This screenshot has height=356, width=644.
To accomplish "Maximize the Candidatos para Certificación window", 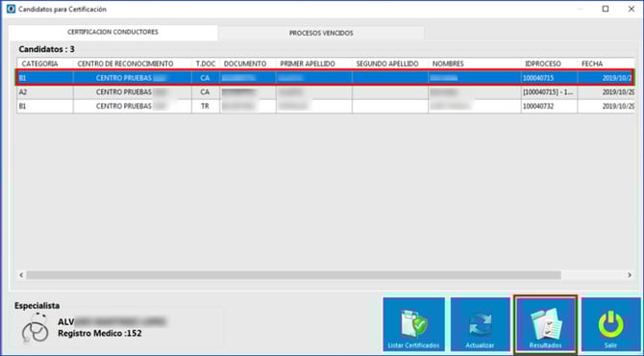I will (606, 9).
